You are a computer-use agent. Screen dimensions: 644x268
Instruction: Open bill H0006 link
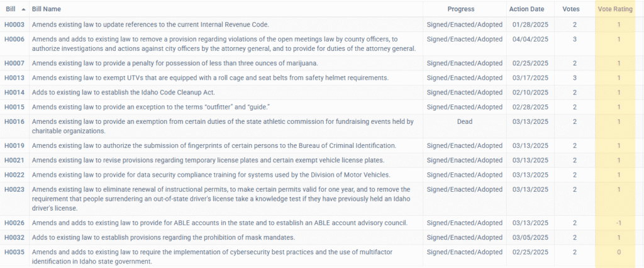[x=14, y=39]
